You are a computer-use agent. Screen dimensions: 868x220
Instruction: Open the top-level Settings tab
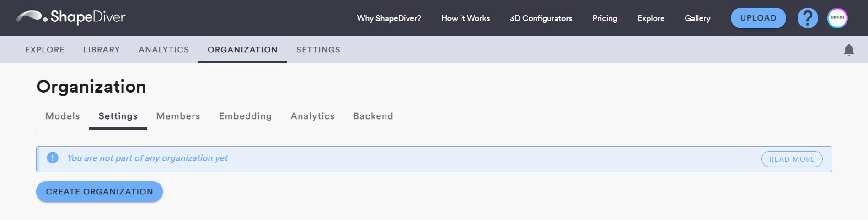318,50
